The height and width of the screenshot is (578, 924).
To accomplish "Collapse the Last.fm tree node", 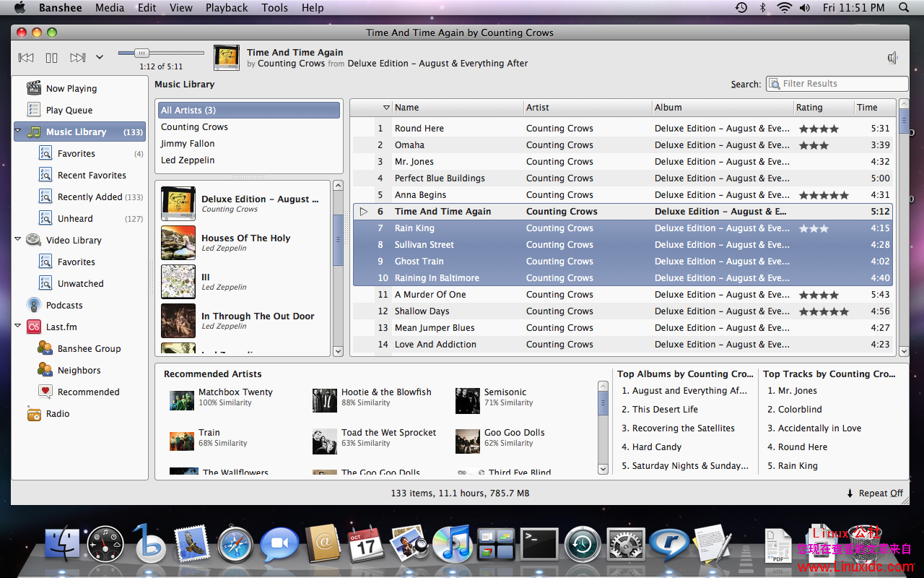I will coord(18,326).
